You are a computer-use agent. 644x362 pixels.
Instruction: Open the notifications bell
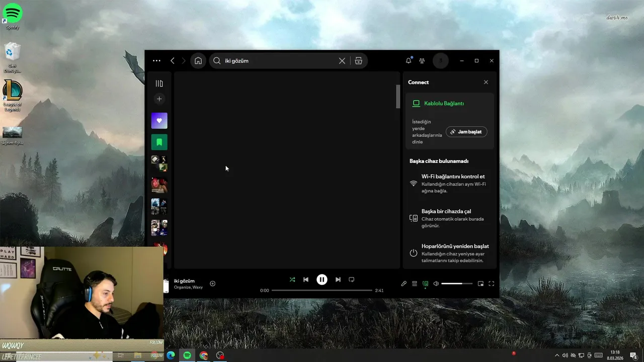409,61
